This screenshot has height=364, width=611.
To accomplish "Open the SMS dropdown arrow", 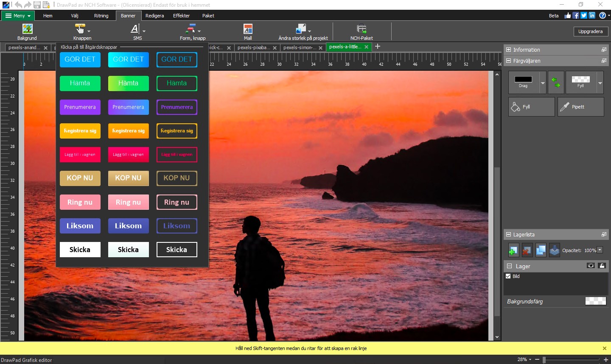I will click(144, 31).
